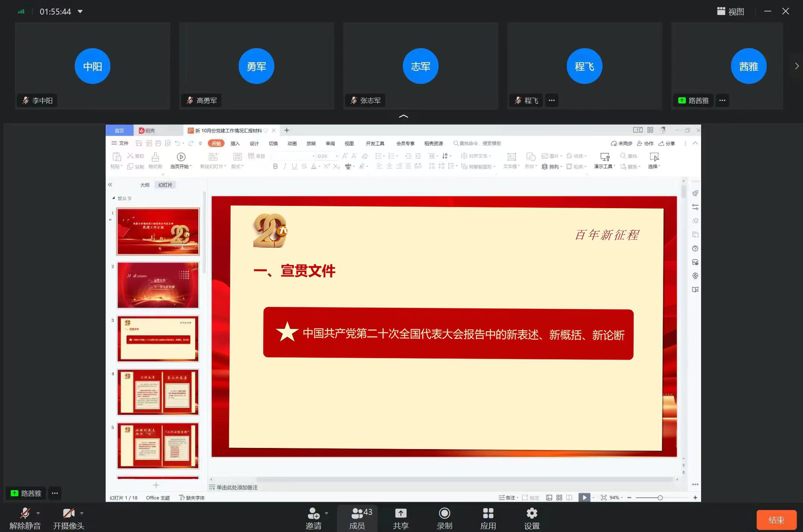Open the Apps icon in meeting toolbar

point(488,513)
